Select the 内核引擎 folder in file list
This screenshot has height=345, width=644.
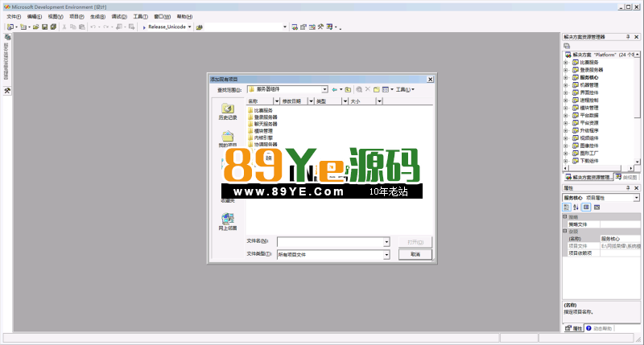260,138
